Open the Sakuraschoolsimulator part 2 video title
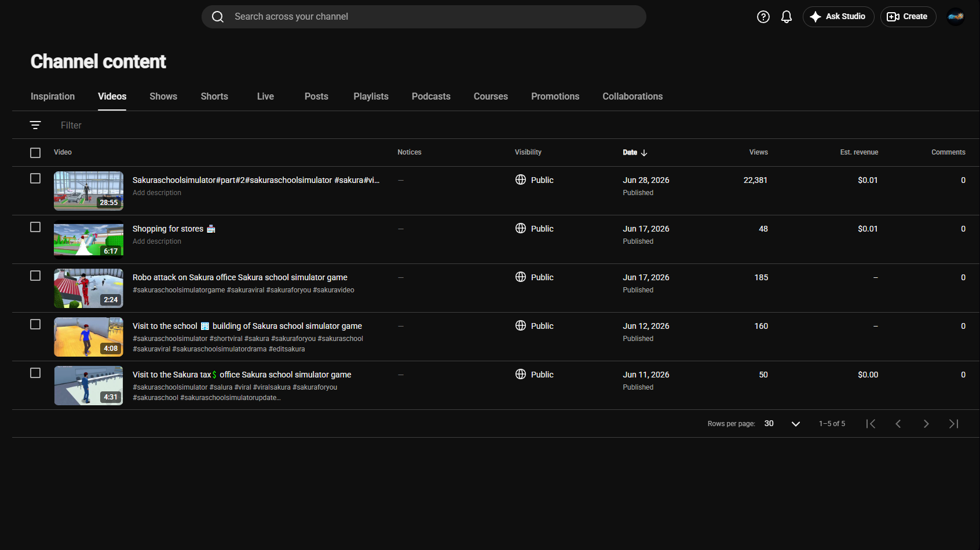 point(256,180)
